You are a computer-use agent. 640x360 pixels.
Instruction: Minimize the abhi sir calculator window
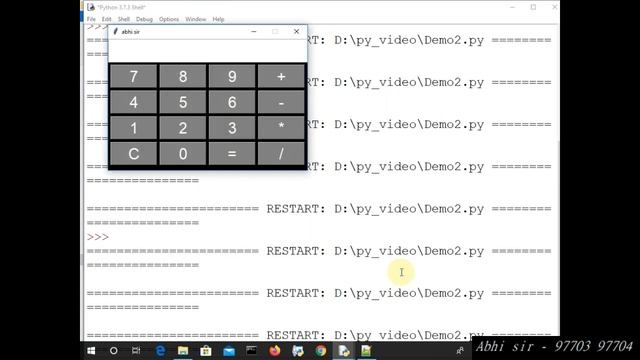point(254,31)
